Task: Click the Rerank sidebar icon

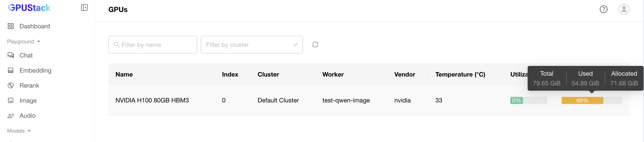Action: [x=10, y=85]
